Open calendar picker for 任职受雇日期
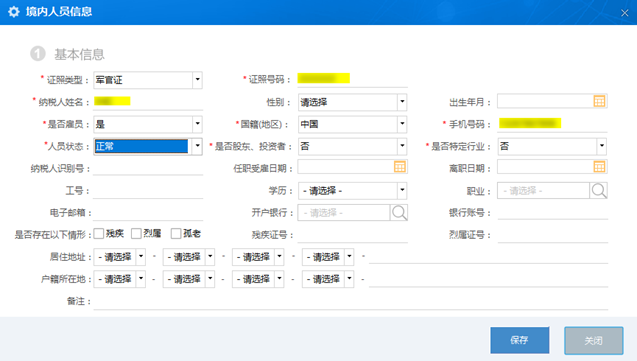This screenshot has width=637, height=361. pyautogui.click(x=400, y=166)
